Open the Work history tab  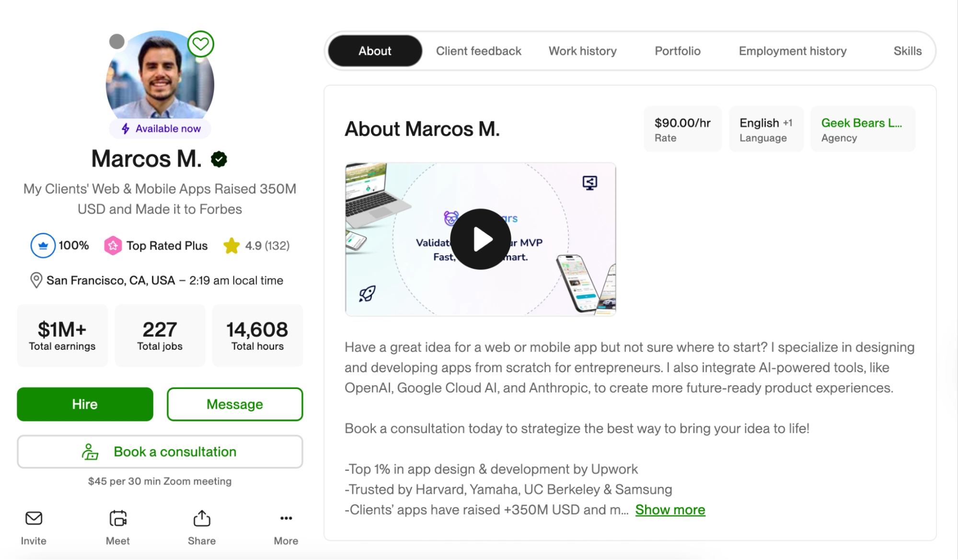click(x=582, y=51)
